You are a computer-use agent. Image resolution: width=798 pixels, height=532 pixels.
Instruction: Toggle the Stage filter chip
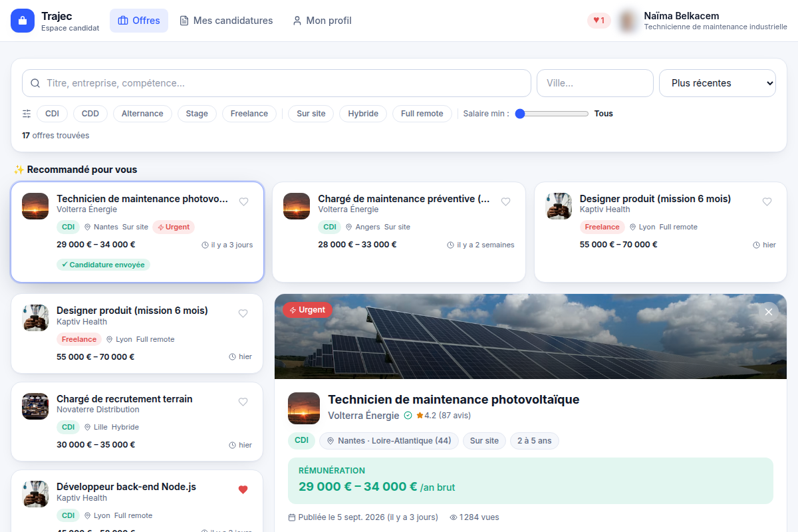[197, 114]
